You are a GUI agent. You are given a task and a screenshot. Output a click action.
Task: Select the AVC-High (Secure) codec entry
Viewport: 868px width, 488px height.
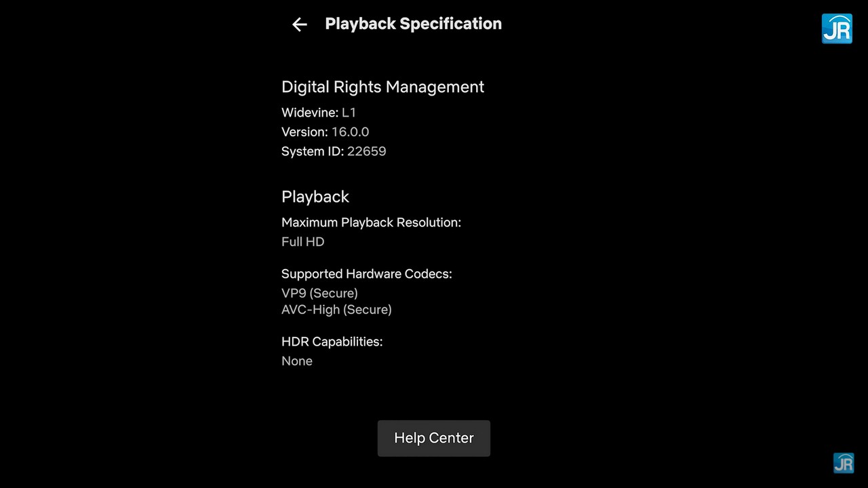tap(336, 310)
